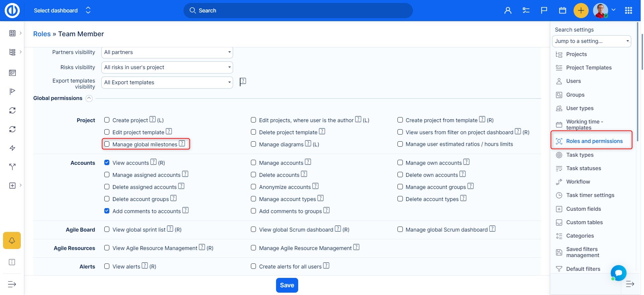Follow the Roles breadcrumb link
This screenshot has height=295, width=644.
[x=42, y=34]
